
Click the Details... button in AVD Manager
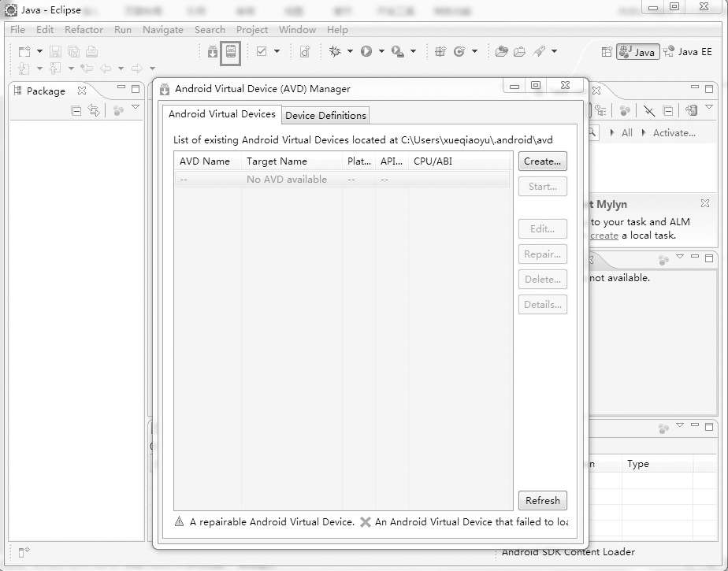click(x=542, y=305)
